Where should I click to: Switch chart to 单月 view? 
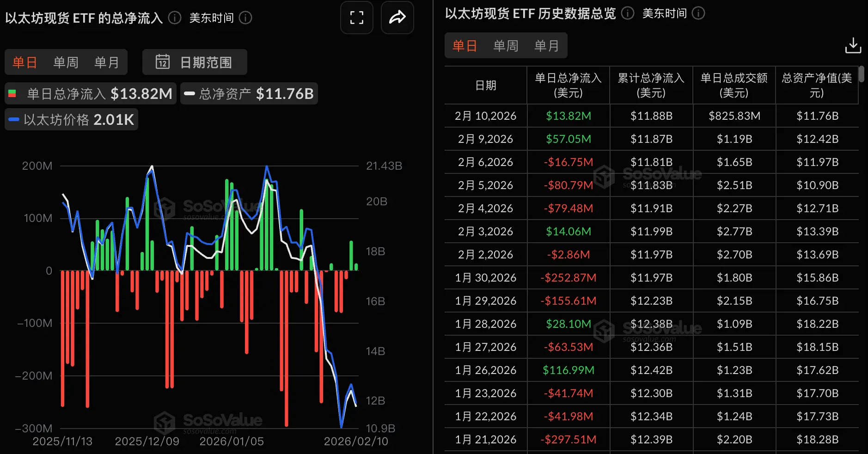107,62
